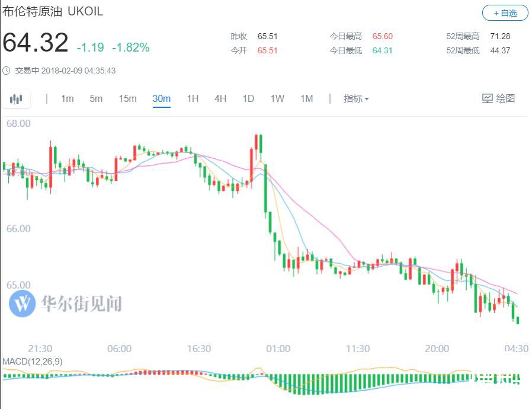532x409 pixels.
Task: Switch to the 5m timeframe
Action: tap(96, 98)
